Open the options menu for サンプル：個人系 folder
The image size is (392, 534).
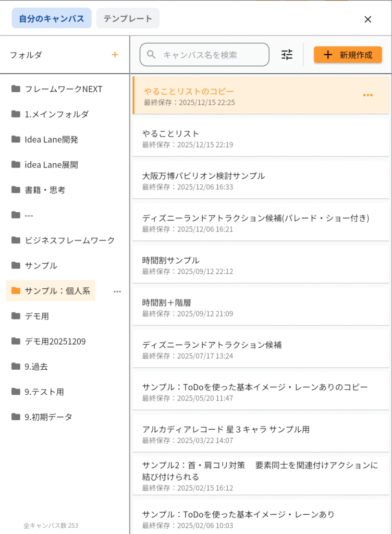pyautogui.click(x=117, y=292)
